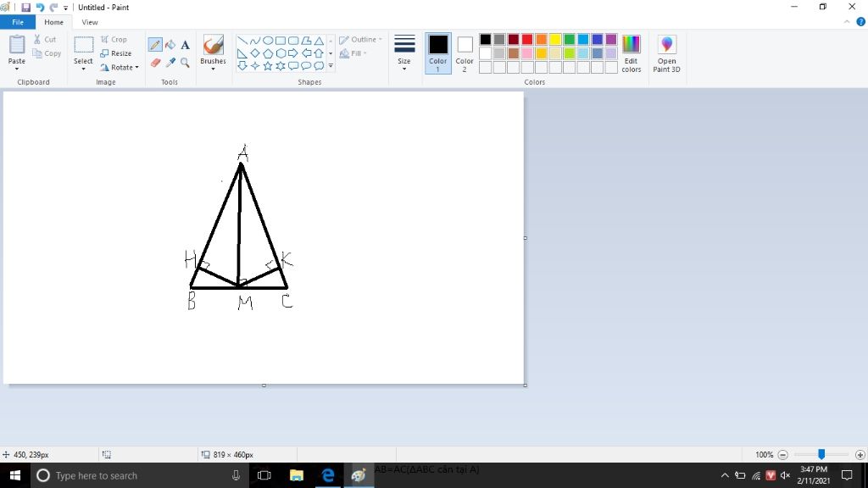The width and height of the screenshot is (868, 488).
Task: Expand the Brushes dropdown arrow
Action: click(213, 69)
